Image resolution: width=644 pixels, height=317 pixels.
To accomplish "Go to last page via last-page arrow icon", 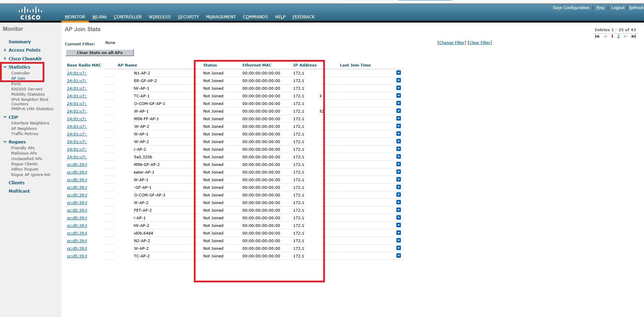I will [634, 36].
